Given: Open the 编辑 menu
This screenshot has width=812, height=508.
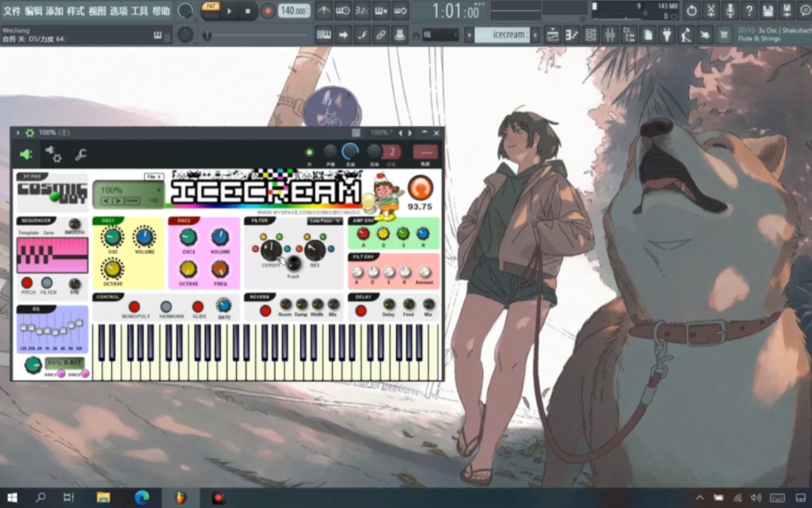Looking at the screenshot, I should [33, 11].
